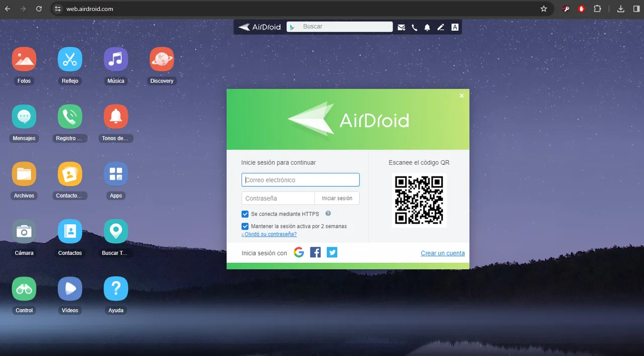The width and height of the screenshot is (644, 356).
Task: Bookmark this page with star icon
Action: (x=543, y=9)
